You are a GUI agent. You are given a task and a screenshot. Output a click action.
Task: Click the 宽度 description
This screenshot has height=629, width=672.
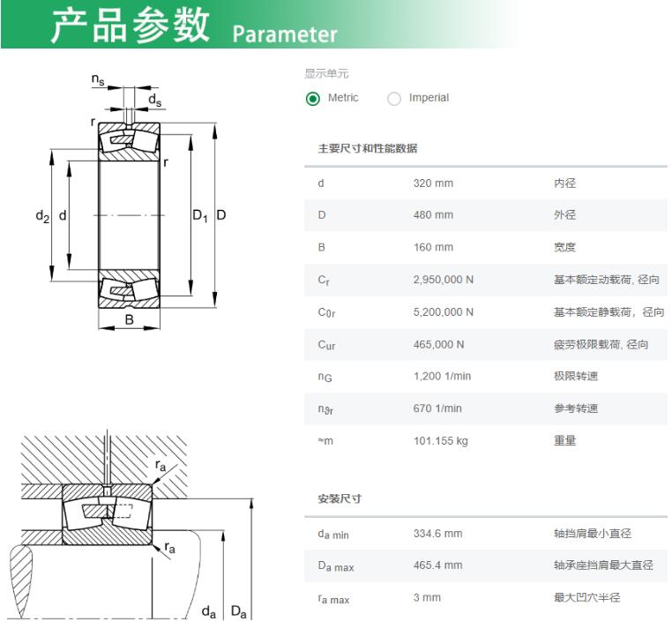(564, 247)
